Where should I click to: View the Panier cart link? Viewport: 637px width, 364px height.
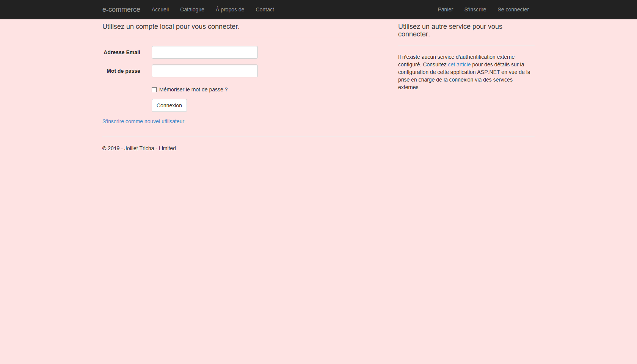[x=445, y=9]
